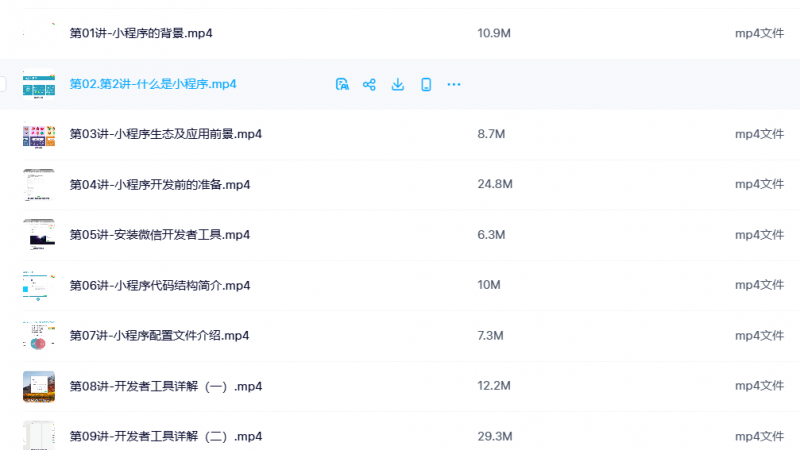This screenshot has width=800, height=450.
Task: Click the 10M size of 第06讲
Action: (489, 285)
